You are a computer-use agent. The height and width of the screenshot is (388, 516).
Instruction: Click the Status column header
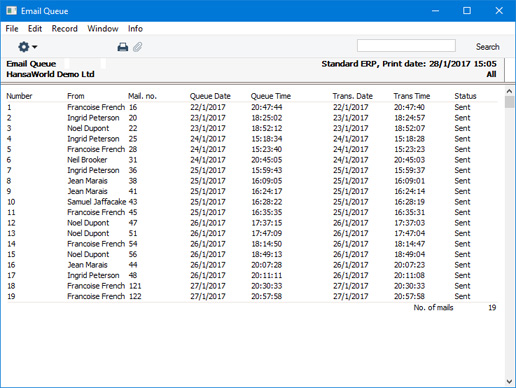[x=465, y=96]
